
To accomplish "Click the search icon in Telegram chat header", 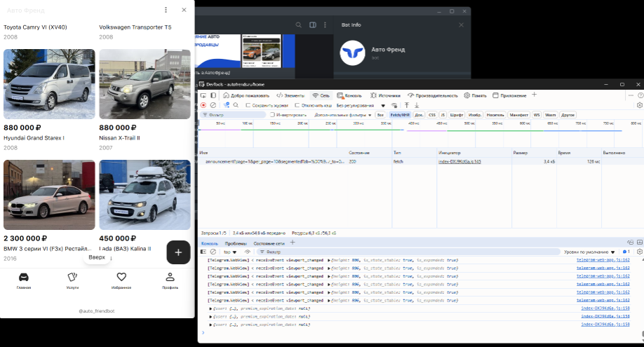I will coord(298,25).
